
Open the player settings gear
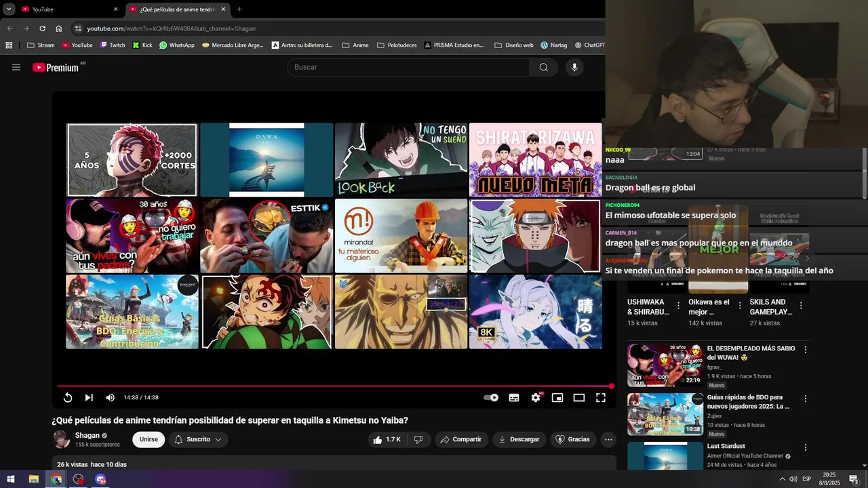(536, 398)
